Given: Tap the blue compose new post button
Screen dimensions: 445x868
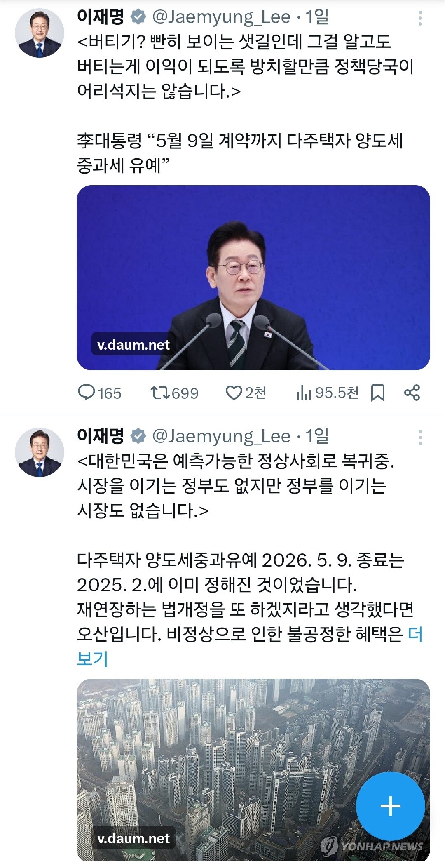Looking at the screenshot, I should click(x=390, y=806).
